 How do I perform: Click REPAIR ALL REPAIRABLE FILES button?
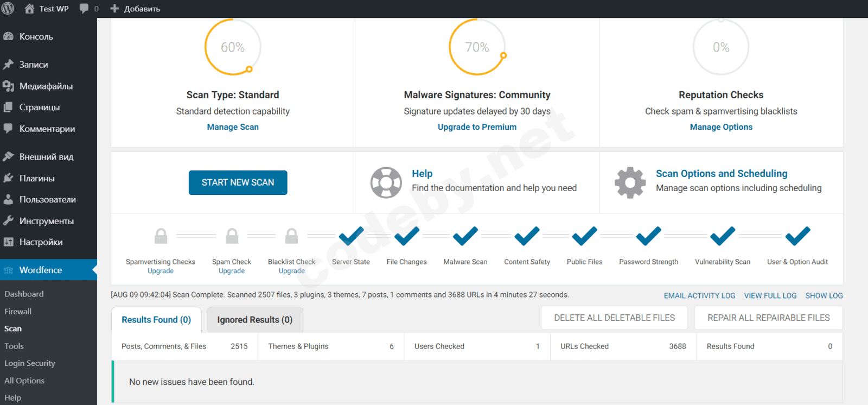click(768, 318)
